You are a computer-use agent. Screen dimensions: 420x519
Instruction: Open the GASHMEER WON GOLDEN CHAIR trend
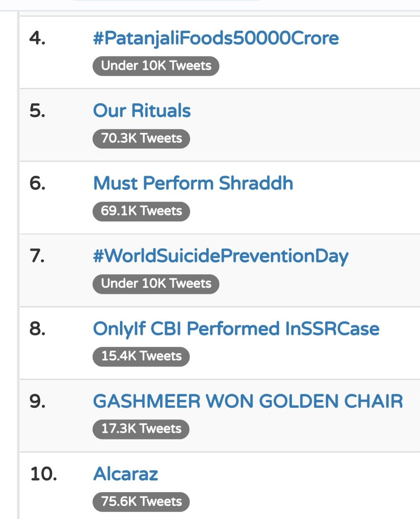coord(248,401)
